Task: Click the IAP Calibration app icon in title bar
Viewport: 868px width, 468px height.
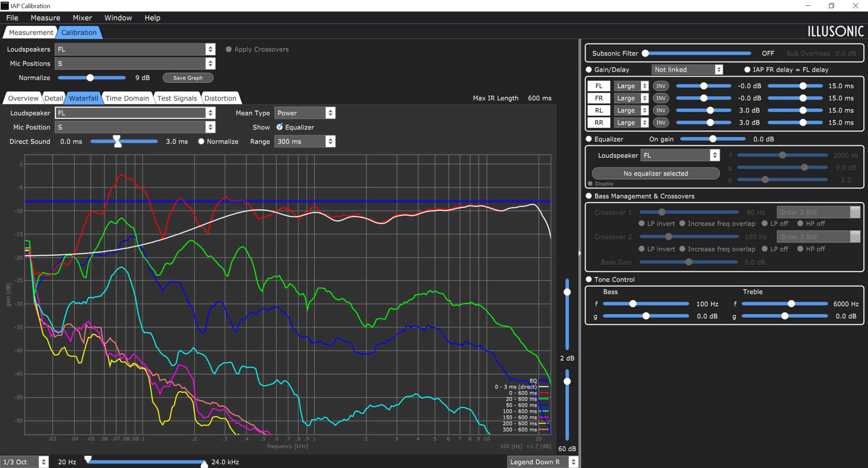Action: point(5,6)
